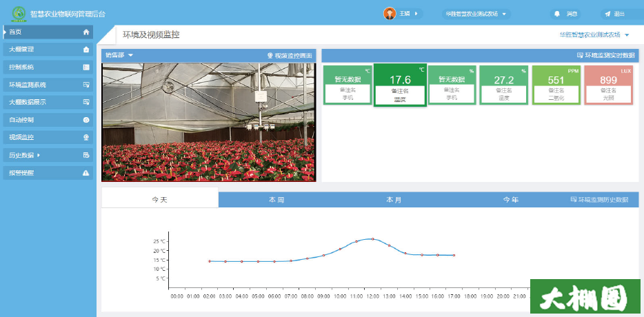Click the peak data point at 12:00

(372, 239)
